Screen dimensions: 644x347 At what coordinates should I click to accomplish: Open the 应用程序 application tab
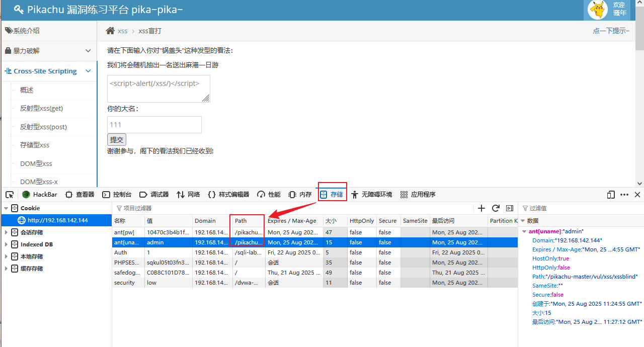[x=418, y=195]
